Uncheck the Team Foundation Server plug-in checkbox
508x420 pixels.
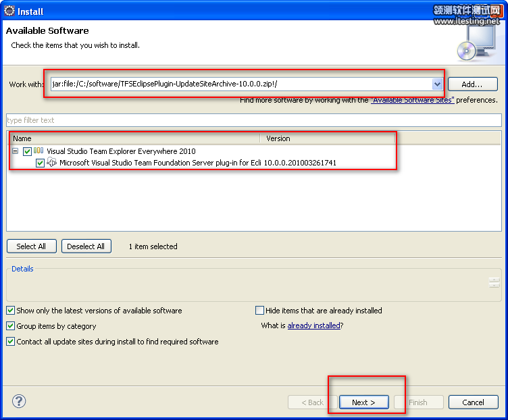41,163
